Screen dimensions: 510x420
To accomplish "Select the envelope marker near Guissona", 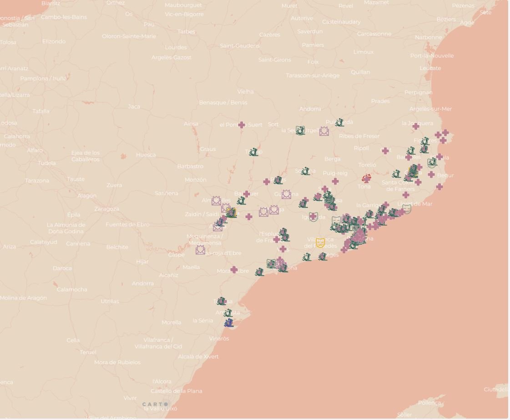I will tap(286, 195).
